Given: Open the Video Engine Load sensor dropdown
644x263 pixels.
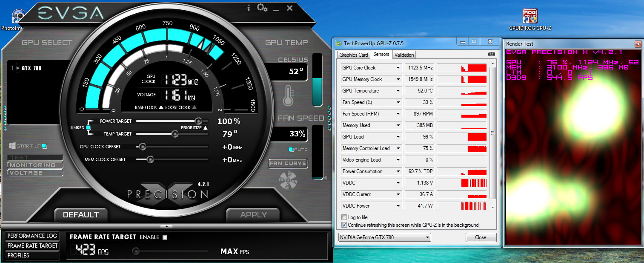Looking at the screenshot, I should click(398, 160).
